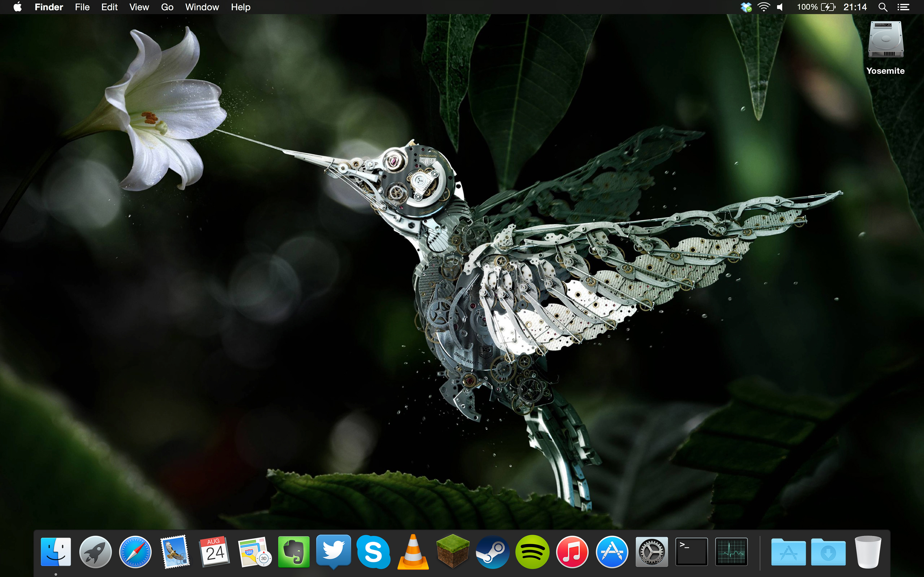This screenshot has width=924, height=577.
Task: Open the Go menu
Action: (167, 7)
